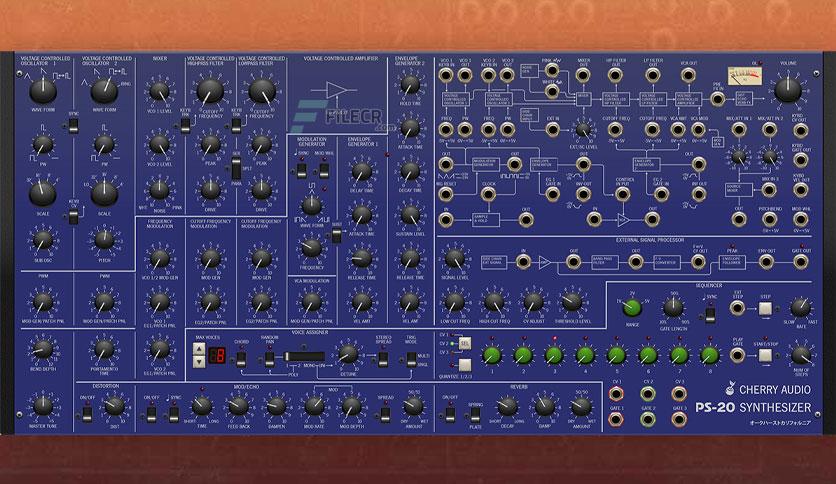Click the PINK noise output jack
This screenshot has height=484, width=836.
552,71
